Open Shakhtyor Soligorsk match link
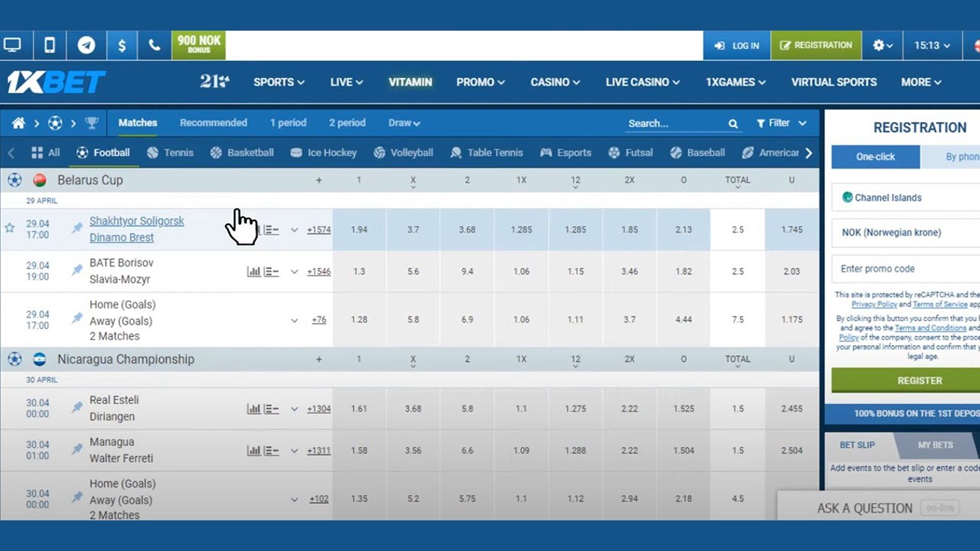 tap(137, 220)
